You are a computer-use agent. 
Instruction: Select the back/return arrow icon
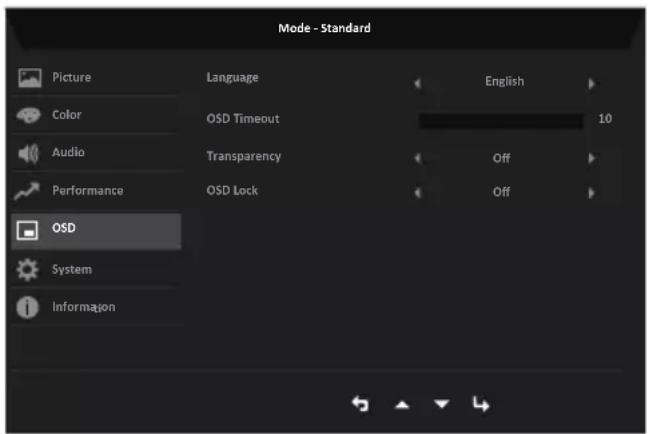click(x=360, y=404)
